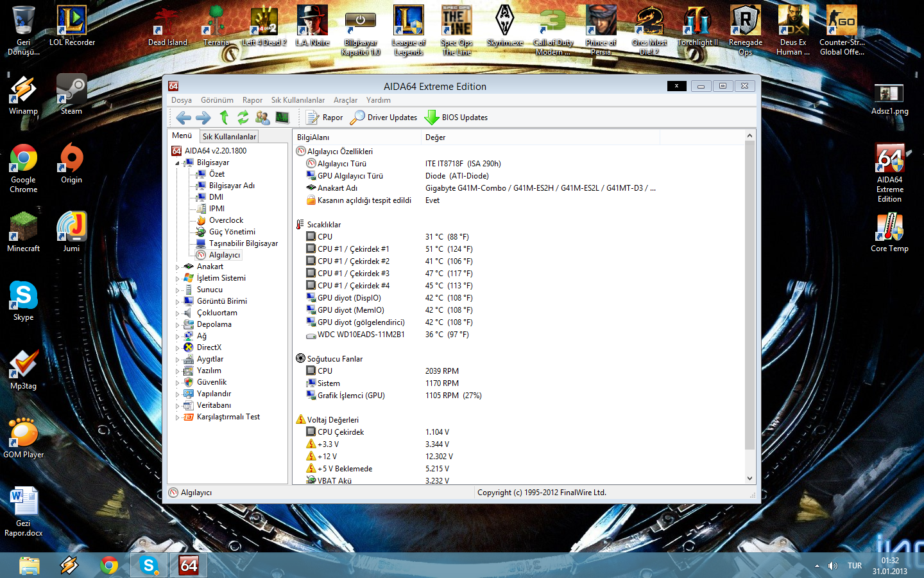The width and height of the screenshot is (924, 578).
Task: Click the Forward arrow in AIDA64 toolbar
Action: [x=203, y=118]
